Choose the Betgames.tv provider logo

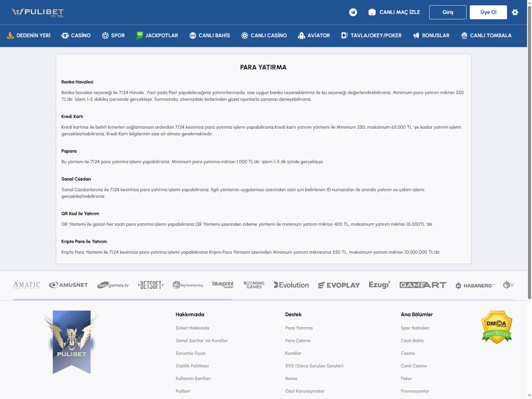coord(113,285)
